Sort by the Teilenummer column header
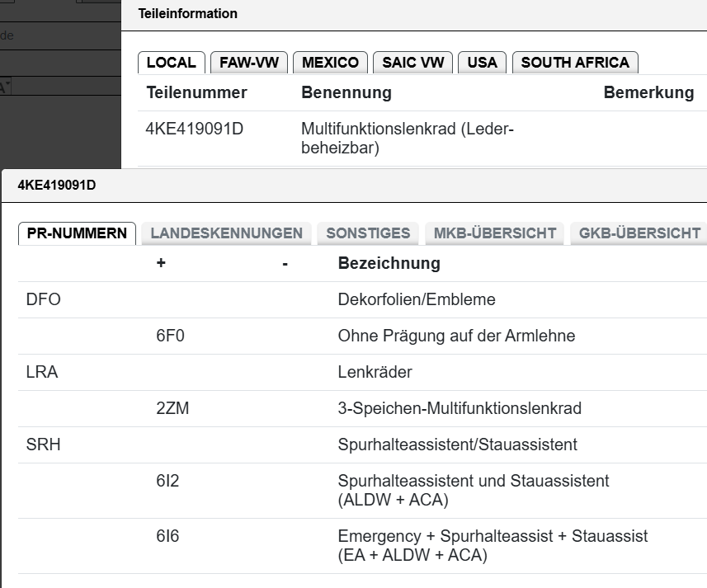Viewport: 707px width, 588px height. pos(196,92)
